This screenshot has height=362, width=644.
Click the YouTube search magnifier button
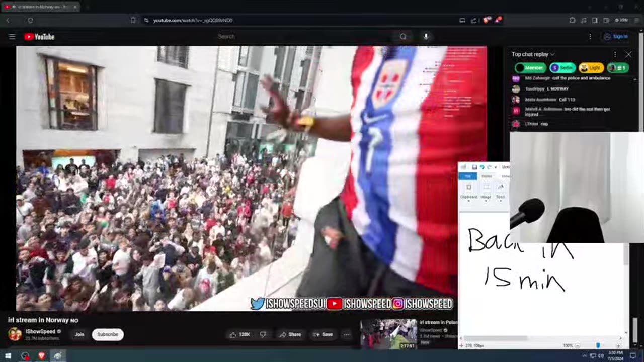tap(403, 37)
